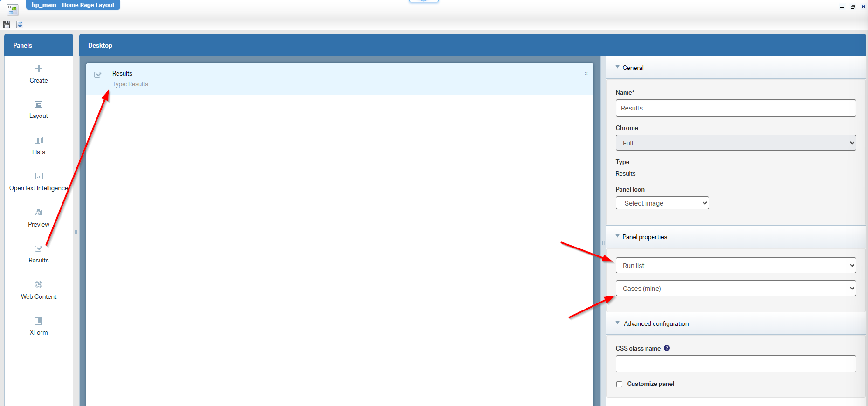868x406 pixels.
Task: Click the "Type: Results" text in the panel header
Action: point(130,84)
